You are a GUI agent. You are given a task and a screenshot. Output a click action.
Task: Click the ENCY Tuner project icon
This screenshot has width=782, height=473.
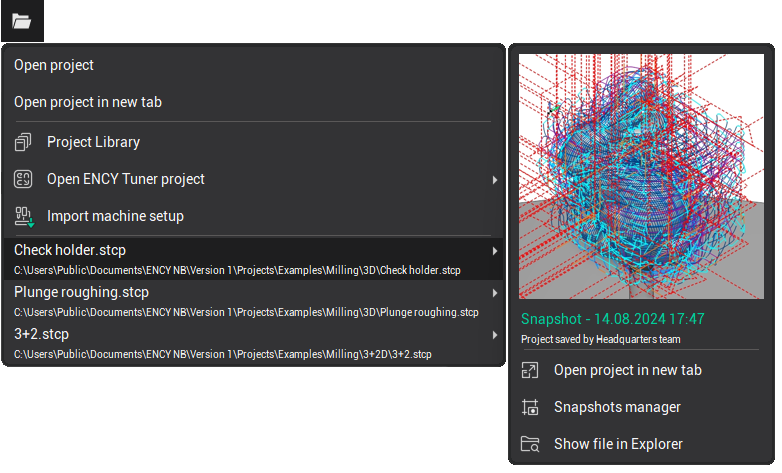coord(24,180)
